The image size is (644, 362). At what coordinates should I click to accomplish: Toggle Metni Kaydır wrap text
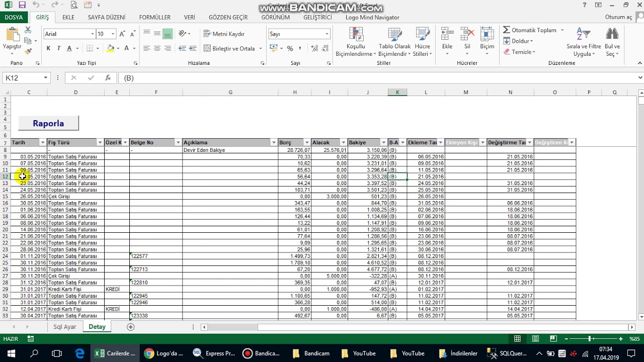tap(224, 34)
